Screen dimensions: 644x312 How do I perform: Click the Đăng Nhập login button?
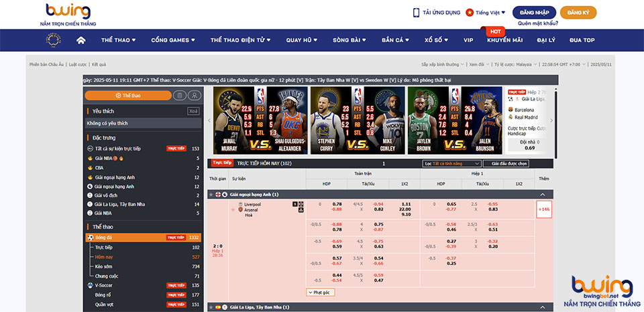[534, 12]
